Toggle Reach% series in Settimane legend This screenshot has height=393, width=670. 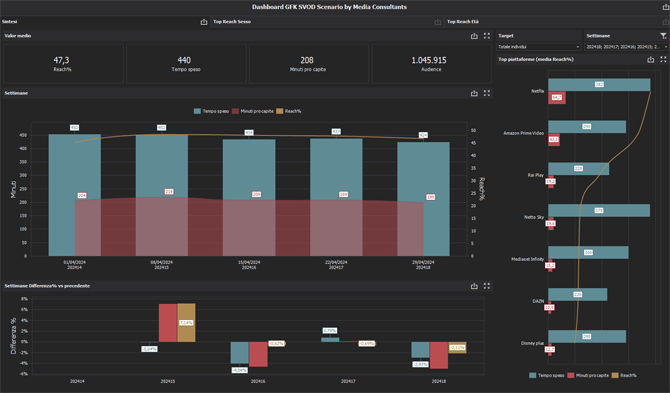point(288,111)
